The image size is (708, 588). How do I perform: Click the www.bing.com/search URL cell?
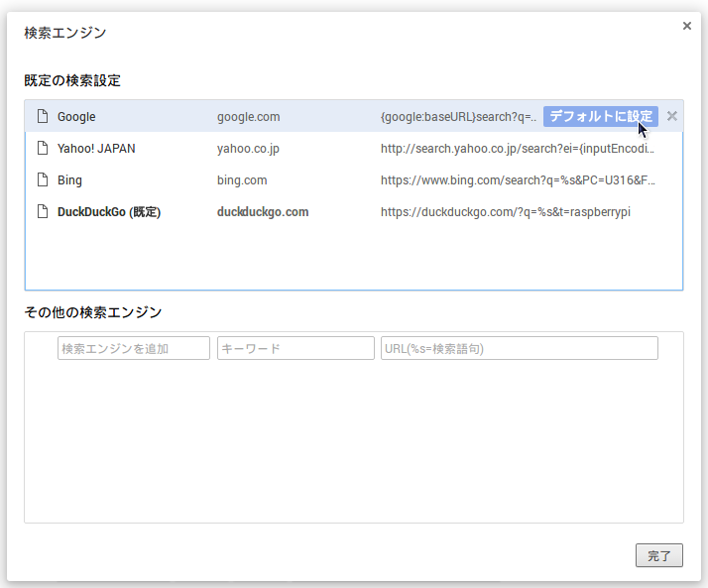pos(518,180)
